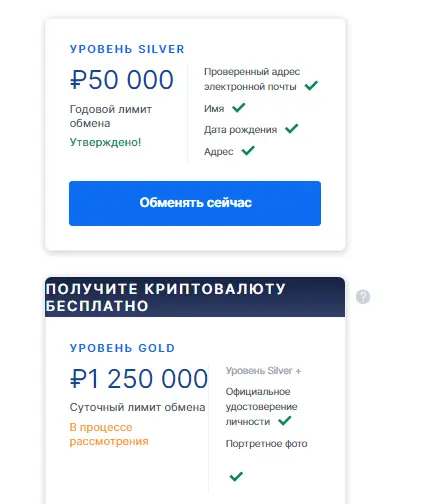
Task: Click checkmark next to "электронной почты"
Action: 311,86
